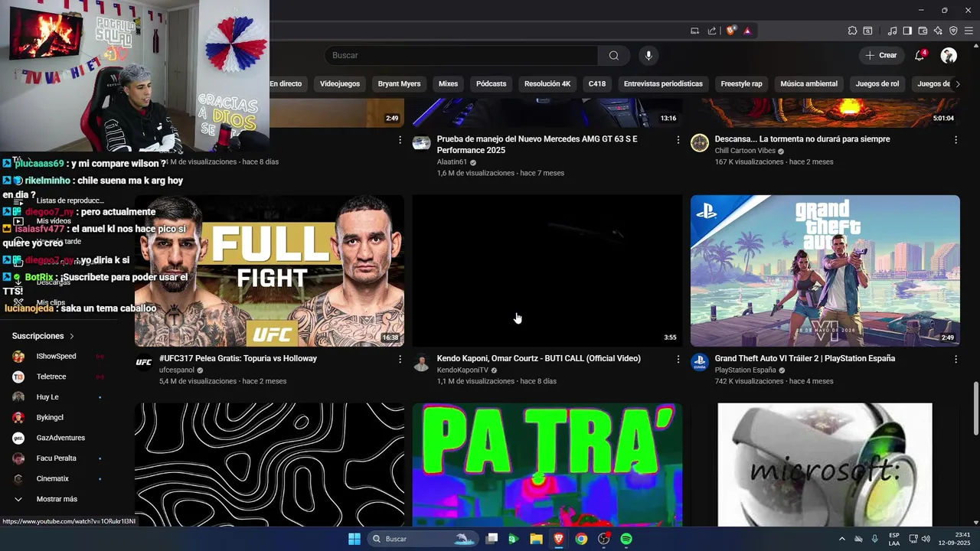
Task: Click the page vertical scrollbar thumb
Action: [976, 409]
